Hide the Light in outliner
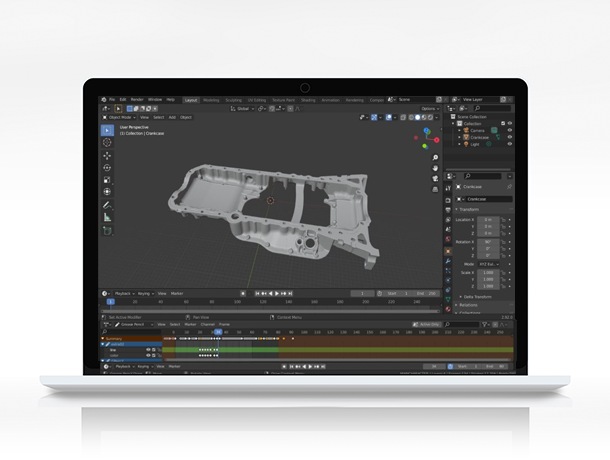This screenshot has height=460, width=610. 510,144
